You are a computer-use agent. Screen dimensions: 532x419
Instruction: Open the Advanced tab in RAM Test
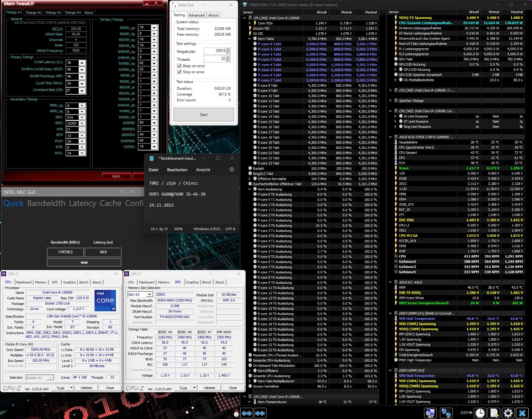(196, 15)
